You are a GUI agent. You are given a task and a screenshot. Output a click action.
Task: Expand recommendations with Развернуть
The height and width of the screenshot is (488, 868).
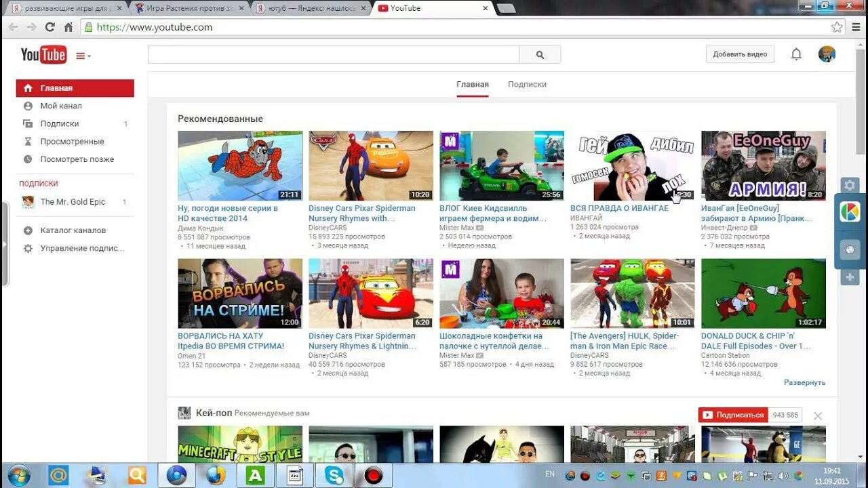[x=804, y=382]
